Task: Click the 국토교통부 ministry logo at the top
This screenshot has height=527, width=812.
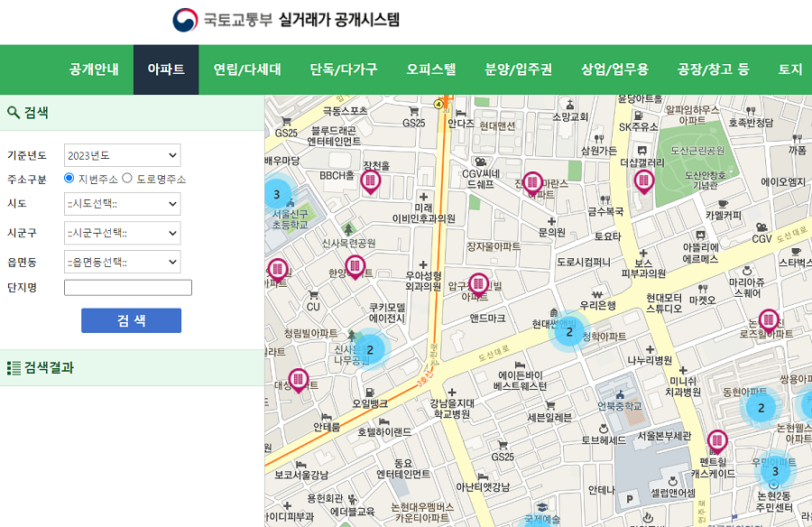Action: click(185, 20)
